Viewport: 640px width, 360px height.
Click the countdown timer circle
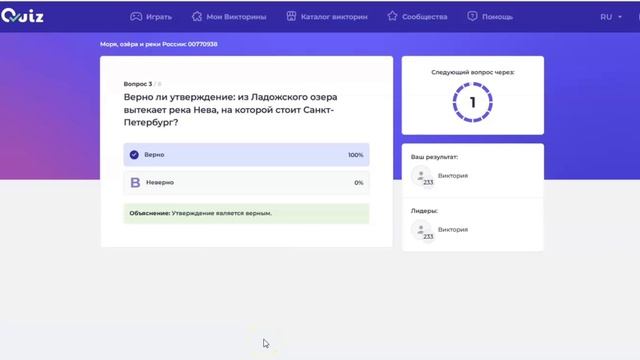[473, 102]
